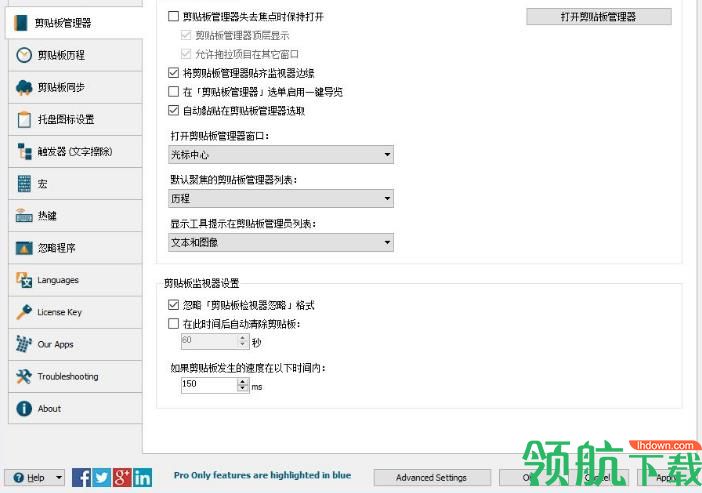The image size is (702, 493).
Task: Click the 触发器 (文字擦除) icon
Action: (24, 151)
